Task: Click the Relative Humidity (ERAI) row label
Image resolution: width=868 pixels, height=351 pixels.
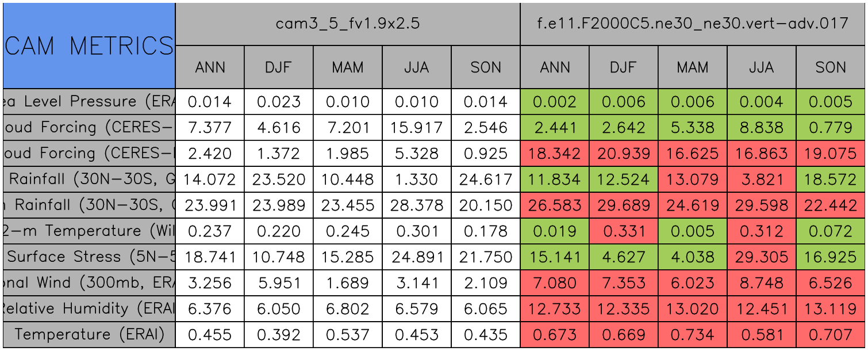Action: [89, 309]
